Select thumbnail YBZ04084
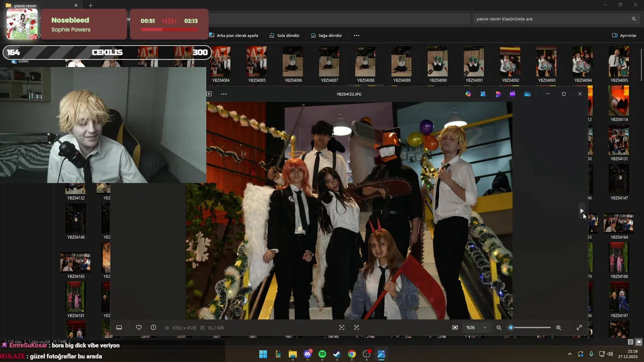Screen dimensions: 644x362 [220, 64]
